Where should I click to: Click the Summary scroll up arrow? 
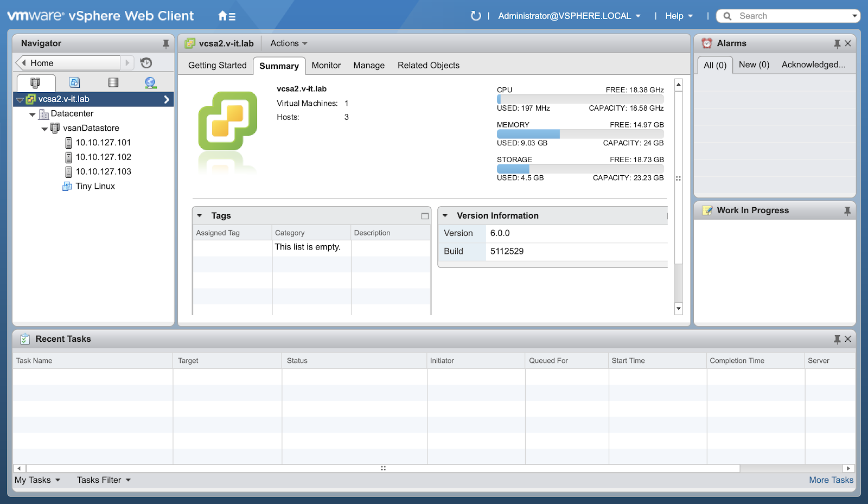coord(678,85)
